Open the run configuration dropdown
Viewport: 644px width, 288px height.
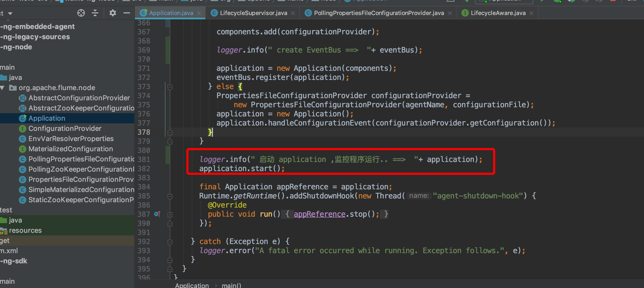click(504, 1)
